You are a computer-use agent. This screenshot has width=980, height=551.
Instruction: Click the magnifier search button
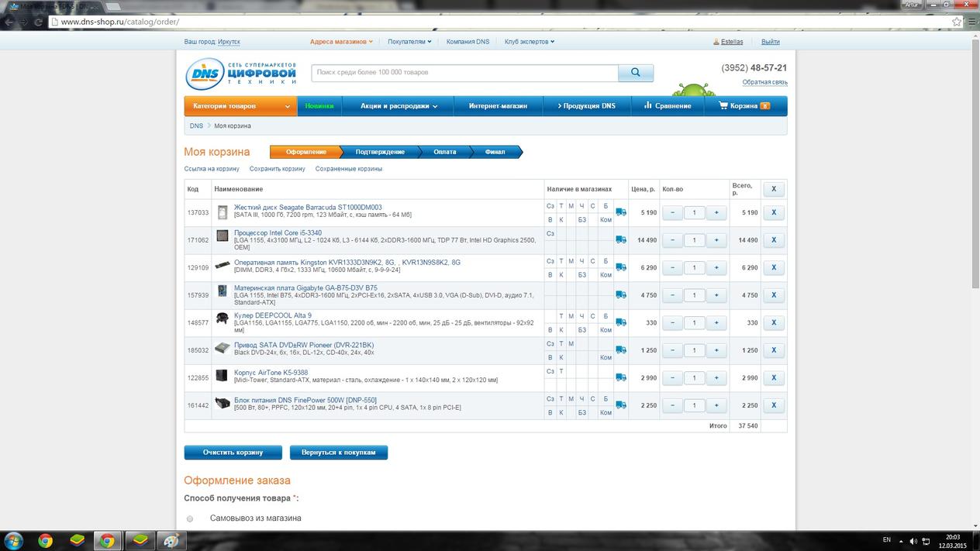point(636,73)
